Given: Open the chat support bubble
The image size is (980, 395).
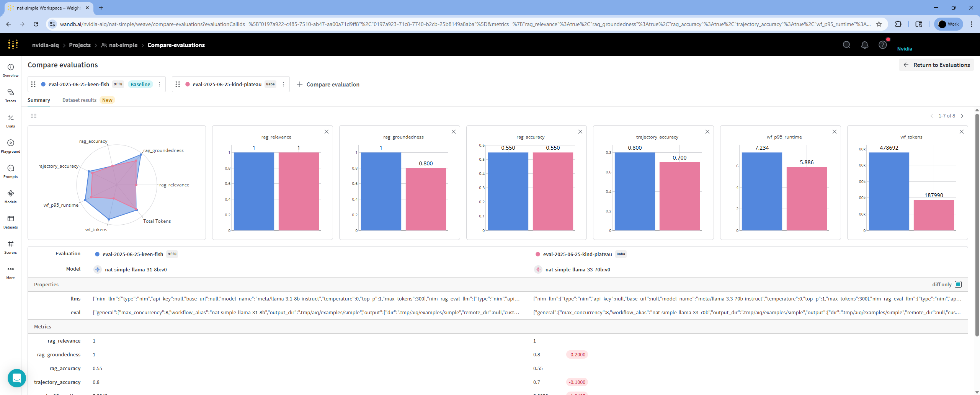Looking at the screenshot, I should [17, 378].
